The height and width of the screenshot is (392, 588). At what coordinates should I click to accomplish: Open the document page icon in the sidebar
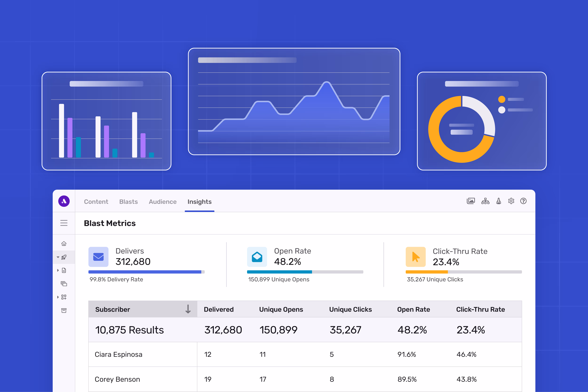pyautogui.click(x=64, y=270)
